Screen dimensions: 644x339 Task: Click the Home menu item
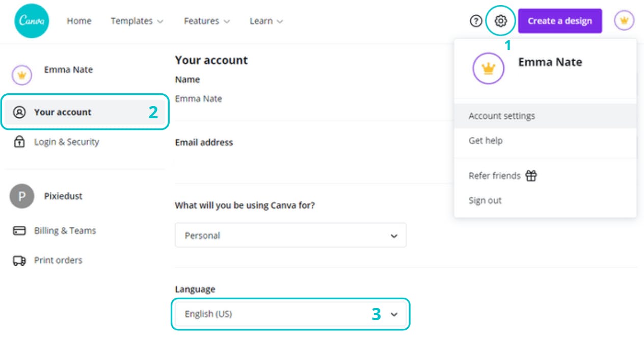79,21
